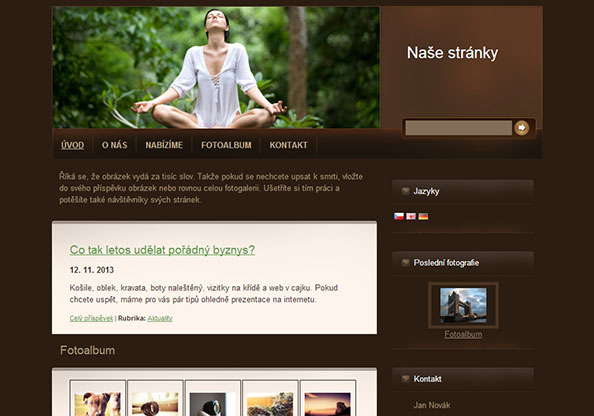Follow the Fotoalbum link under the thumbnail
Screen dimensions: 594x416
463,335
